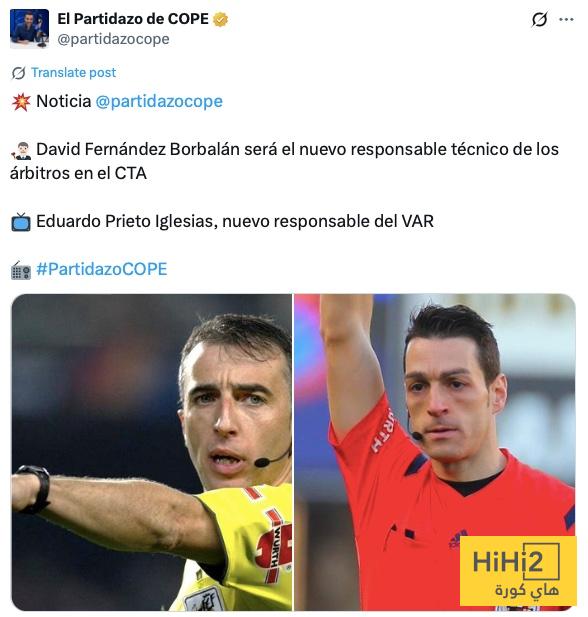Viewport: 588px width, 617px height.
Task: Open the @partidazocope mention link
Action: (159, 102)
